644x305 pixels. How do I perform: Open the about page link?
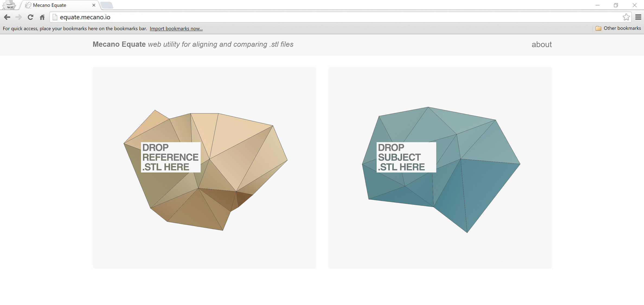click(x=542, y=44)
